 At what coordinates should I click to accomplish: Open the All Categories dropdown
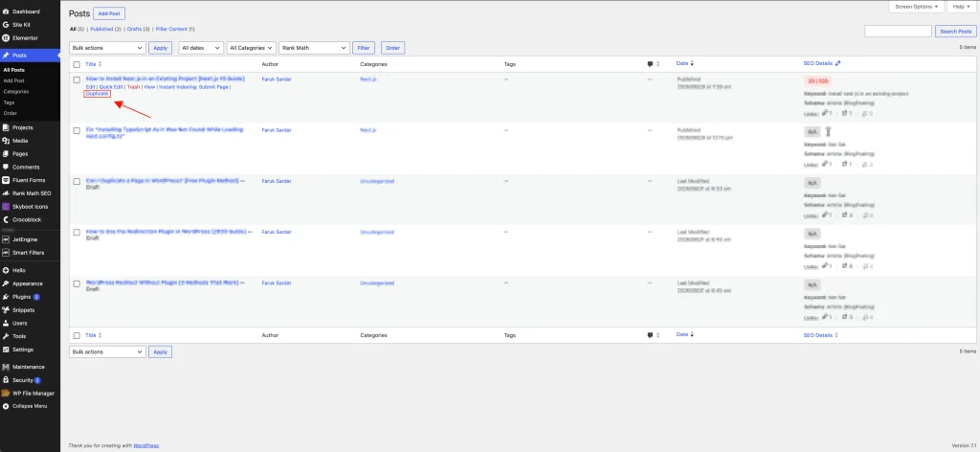click(x=252, y=48)
